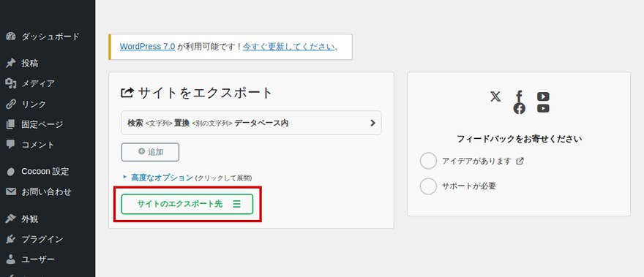This screenshot has height=277, width=644.
Task: Click the chain icon for リンク
Action: point(11,105)
